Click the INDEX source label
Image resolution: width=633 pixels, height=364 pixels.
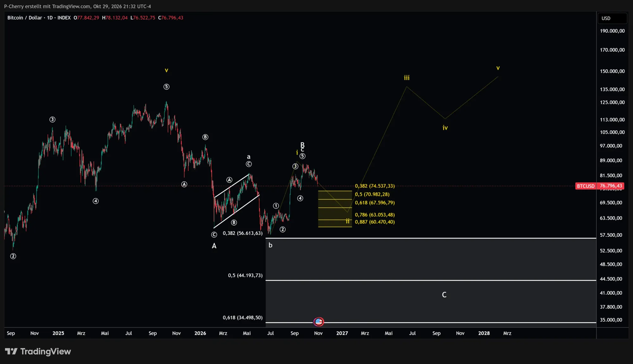tap(64, 18)
